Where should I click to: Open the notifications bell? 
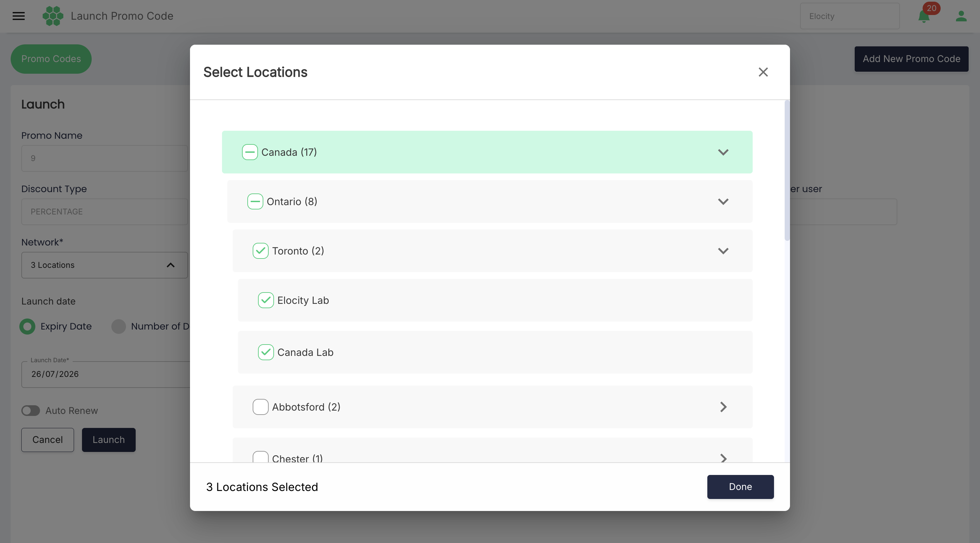point(924,16)
